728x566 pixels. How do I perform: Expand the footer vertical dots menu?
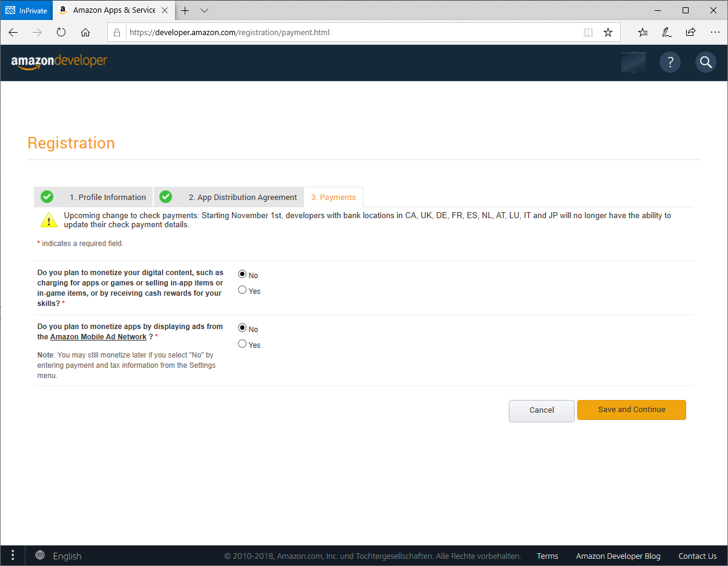(x=13, y=555)
